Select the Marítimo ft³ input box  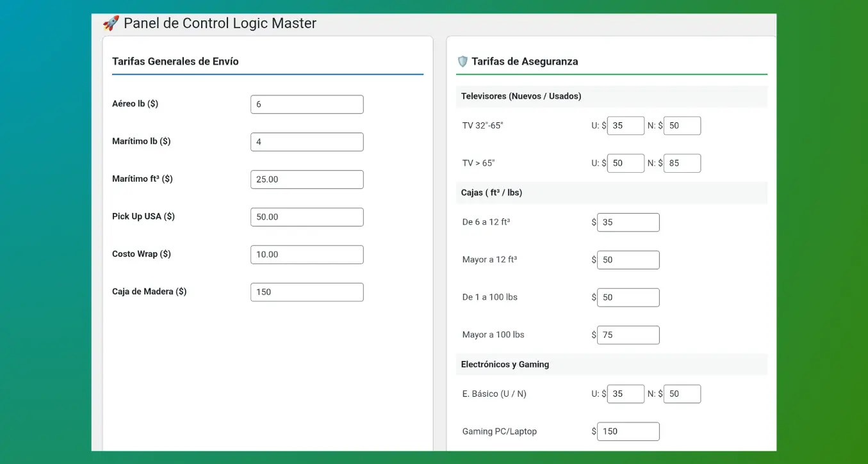(307, 179)
